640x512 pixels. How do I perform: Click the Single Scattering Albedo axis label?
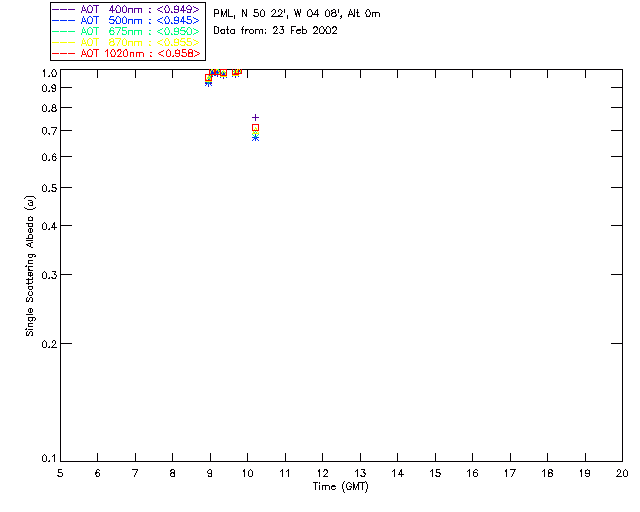(30, 266)
